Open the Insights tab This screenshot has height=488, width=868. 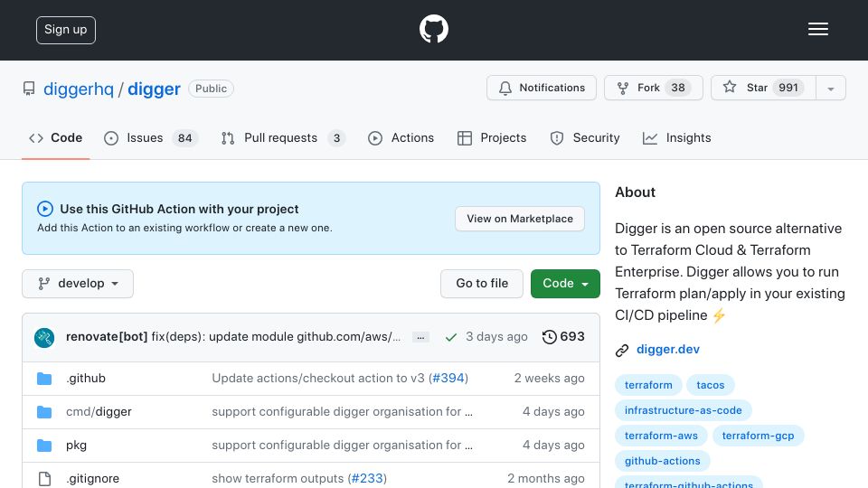click(676, 137)
